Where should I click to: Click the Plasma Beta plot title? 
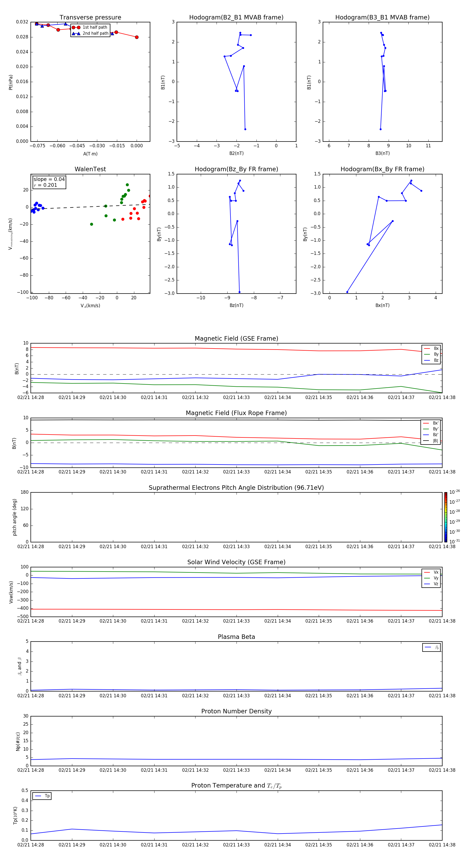236,637
